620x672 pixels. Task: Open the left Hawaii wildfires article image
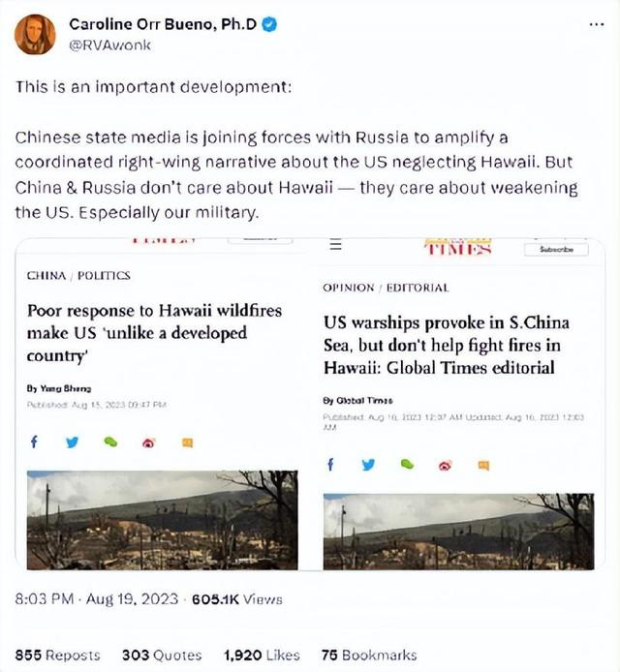coord(162,520)
